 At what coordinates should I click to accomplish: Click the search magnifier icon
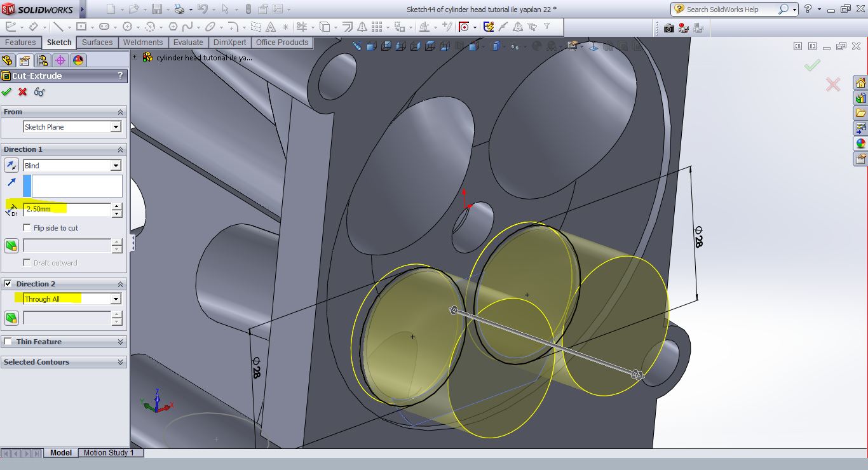[783, 10]
